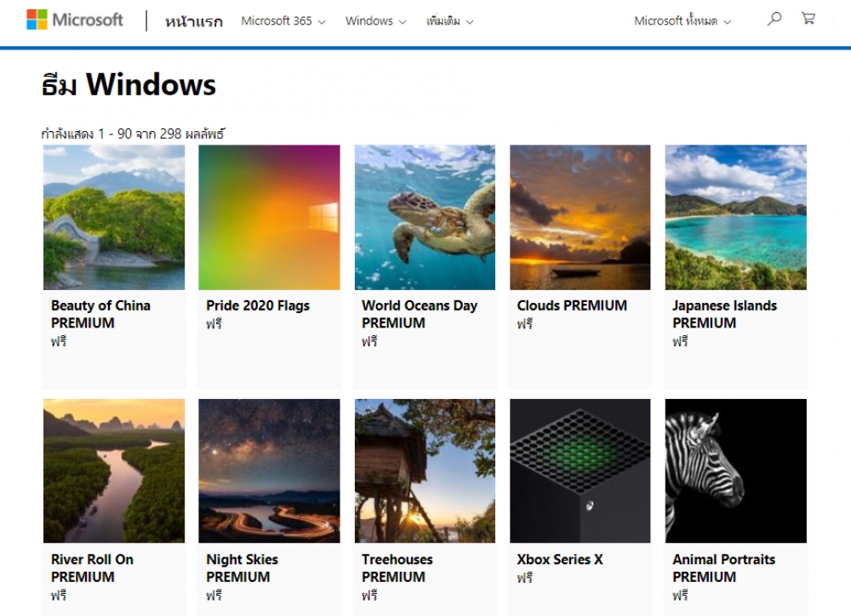
Task: Open the search magnifier icon
Action: (774, 19)
